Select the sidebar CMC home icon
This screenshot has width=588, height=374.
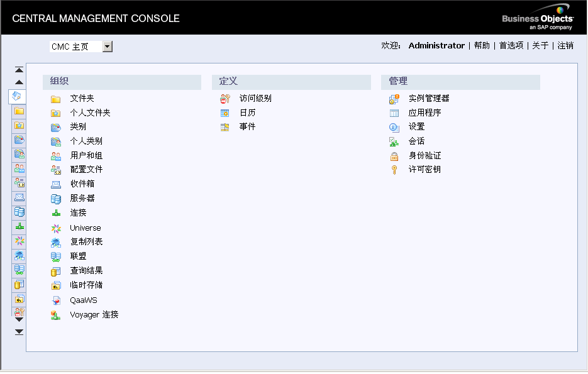pos(18,96)
